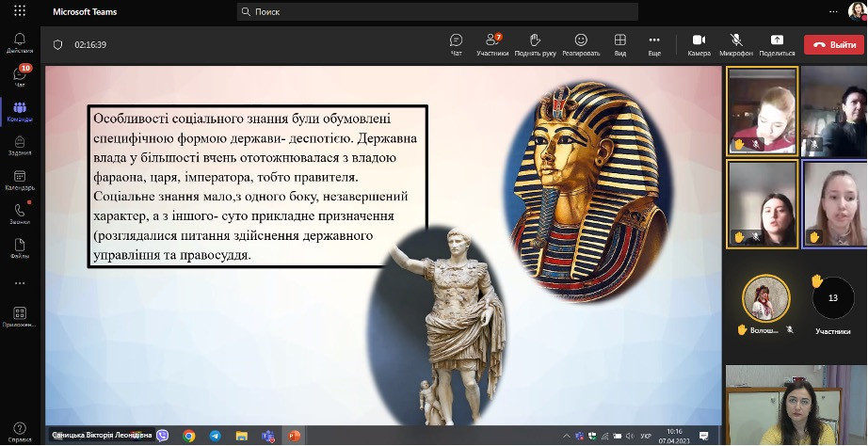Raise your hand in the meeting

point(535,44)
